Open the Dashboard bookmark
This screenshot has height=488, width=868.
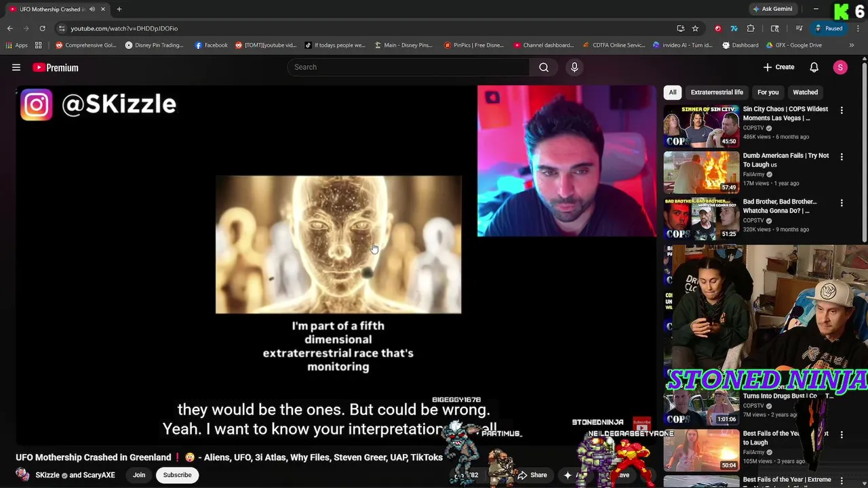[x=741, y=45]
